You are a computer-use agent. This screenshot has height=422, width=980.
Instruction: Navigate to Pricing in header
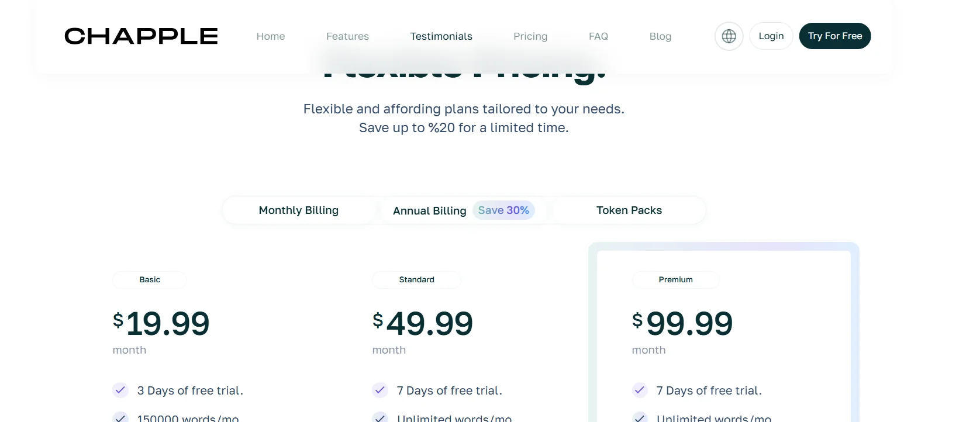coord(530,36)
